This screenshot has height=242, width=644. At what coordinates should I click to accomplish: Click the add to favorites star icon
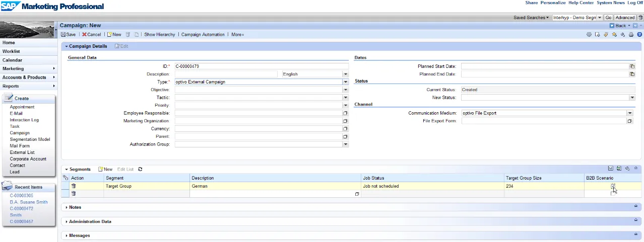pos(614,35)
